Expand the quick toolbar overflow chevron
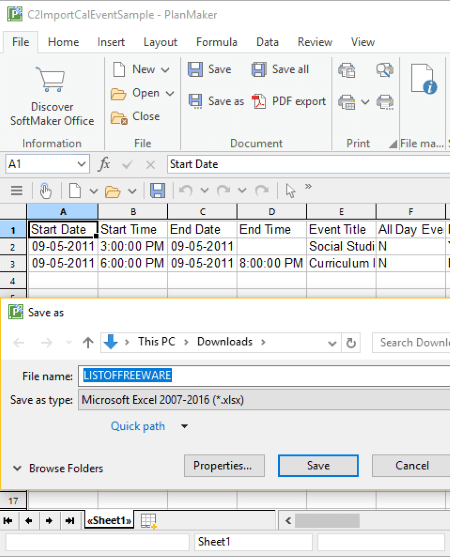The height and width of the screenshot is (557, 450). [x=308, y=186]
